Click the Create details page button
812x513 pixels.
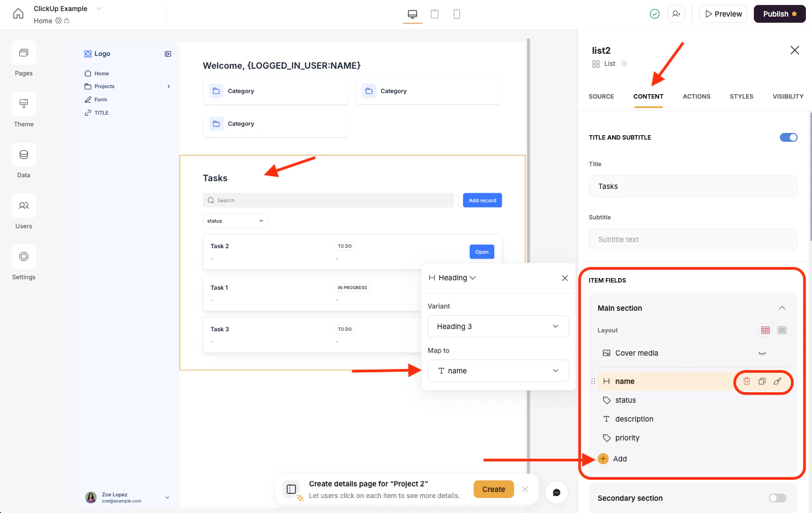494,489
